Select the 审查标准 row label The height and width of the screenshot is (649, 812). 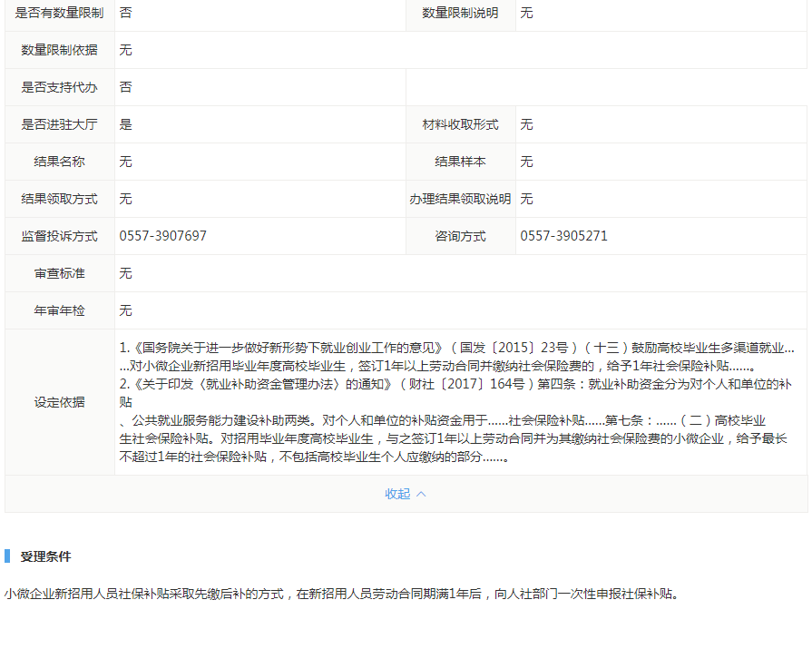coord(60,273)
